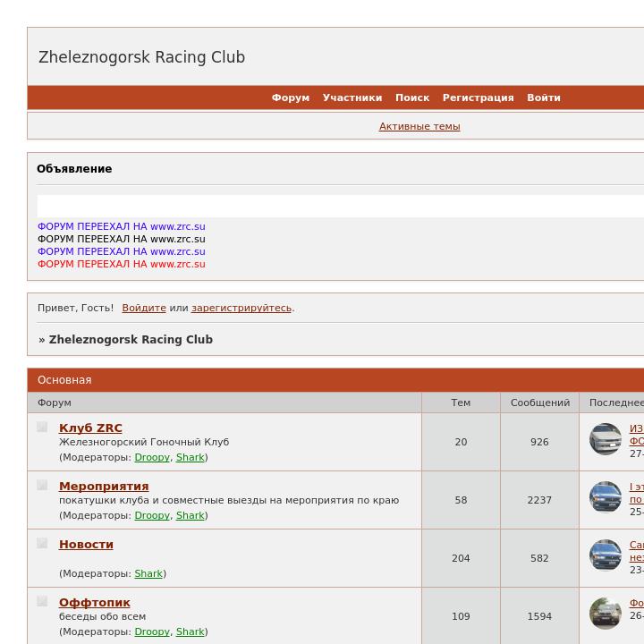
Task: Open moderator Droopy in Оффтопик row
Action: (152, 631)
